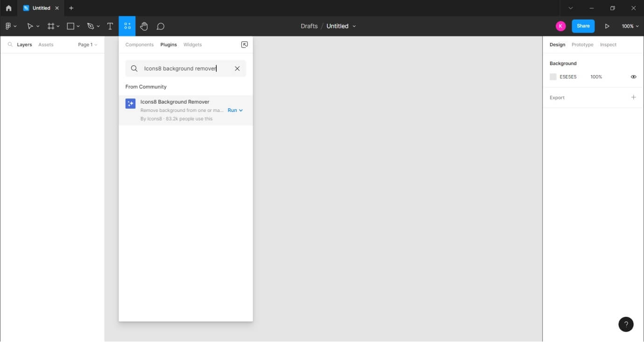The width and height of the screenshot is (644, 342).
Task: Open the help question mark button
Action: click(x=626, y=324)
